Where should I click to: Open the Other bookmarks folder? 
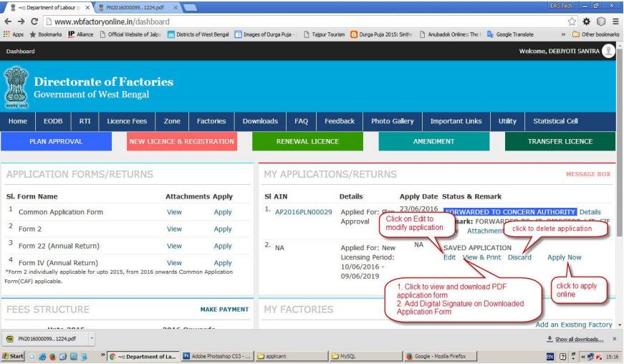[596, 34]
